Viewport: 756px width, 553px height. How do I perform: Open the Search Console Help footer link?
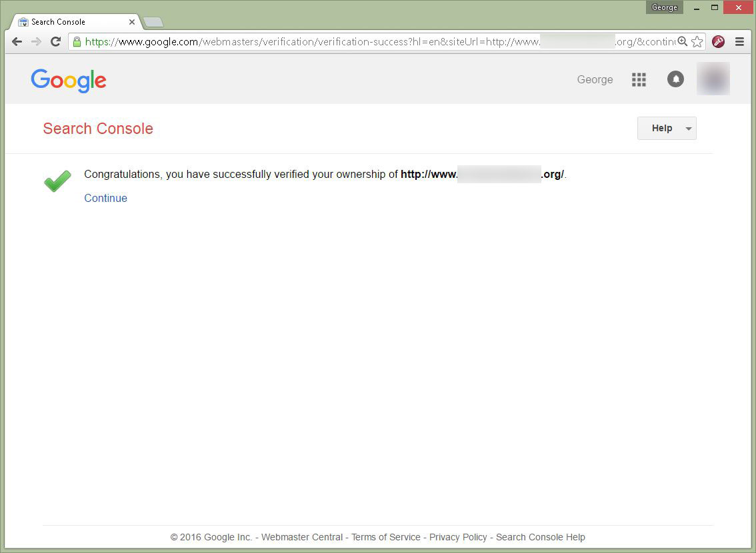[541, 537]
